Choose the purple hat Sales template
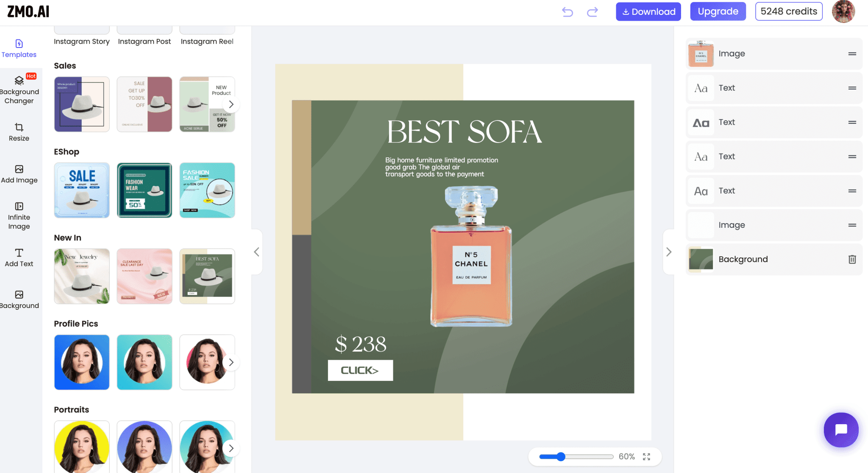The width and height of the screenshot is (868, 473). coord(82,104)
